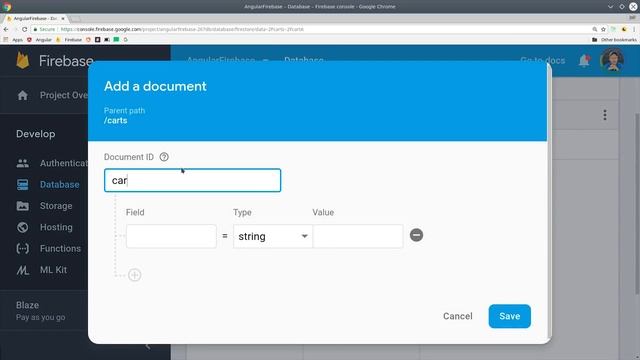This screenshot has height=360, width=640.
Task: Open Hosting globe icon in sidebar
Action: click(x=22, y=227)
